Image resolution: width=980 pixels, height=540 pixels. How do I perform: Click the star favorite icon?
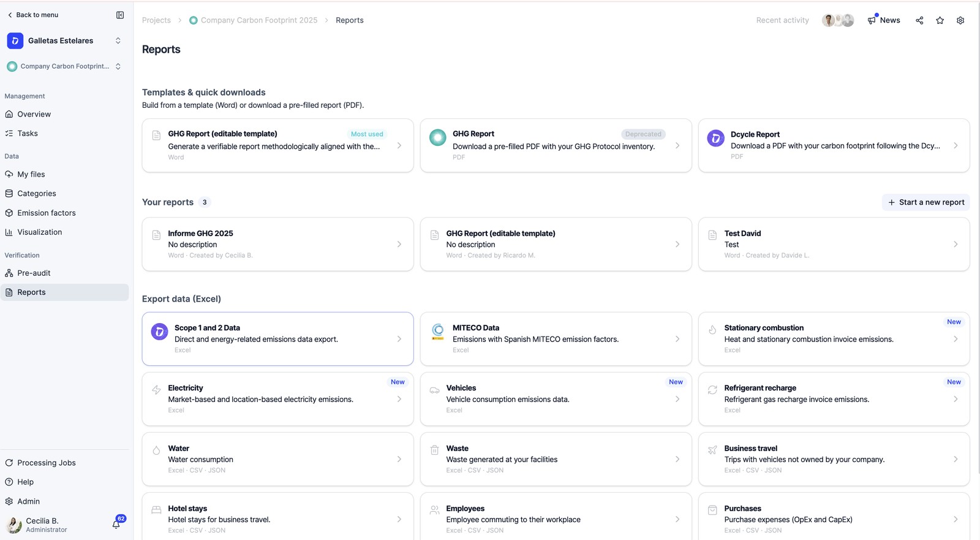tap(940, 20)
